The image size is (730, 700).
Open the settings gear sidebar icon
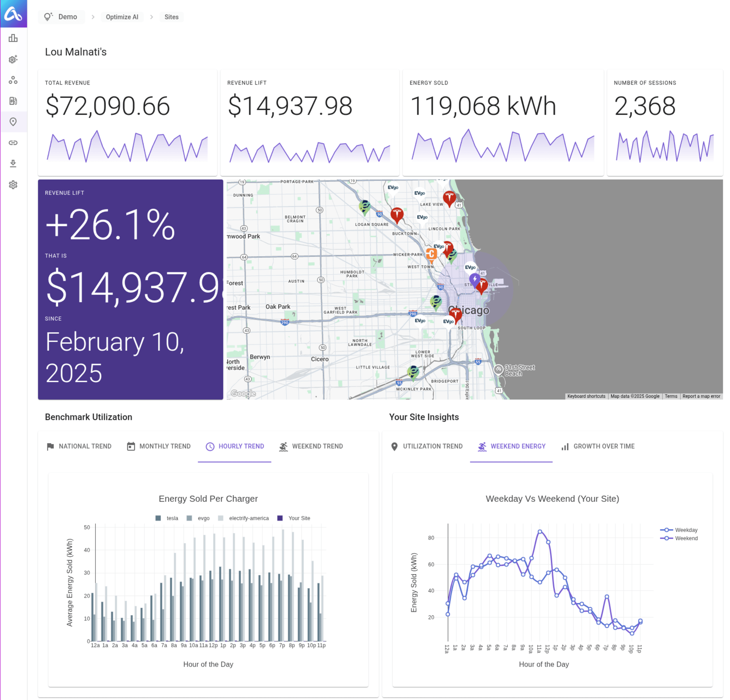point(13,185)
